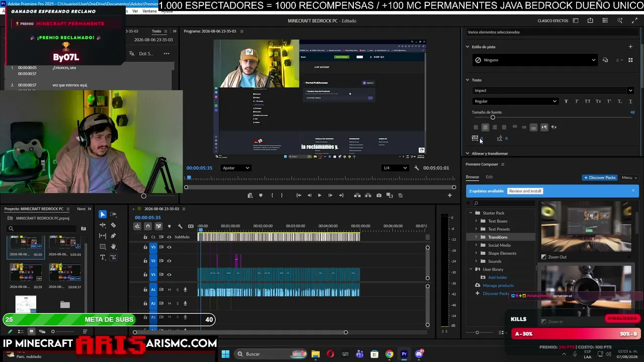Hide the Subtítulo caption track
This screenshot has height=362, width=644.
169,237
